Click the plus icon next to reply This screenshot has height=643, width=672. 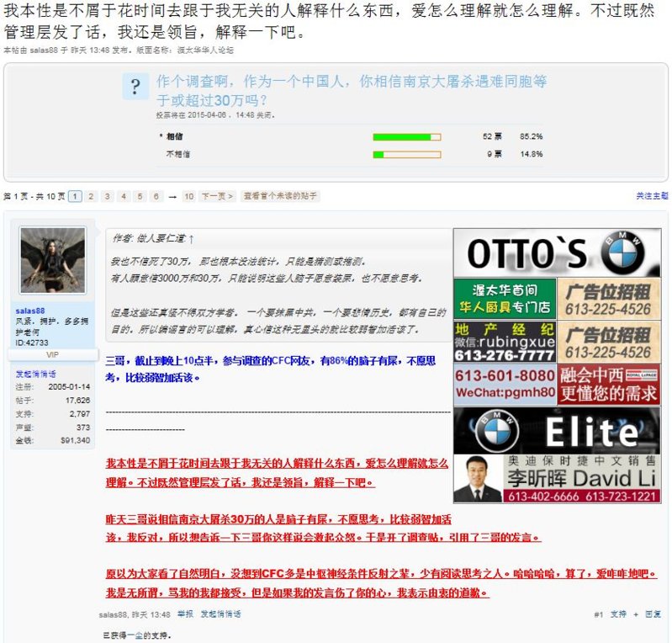636,615
